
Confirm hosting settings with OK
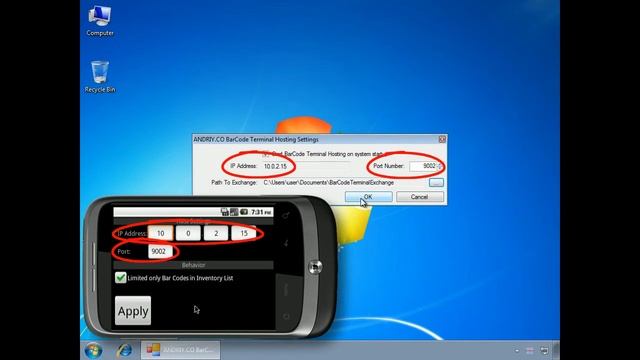[x=369, y=197]
